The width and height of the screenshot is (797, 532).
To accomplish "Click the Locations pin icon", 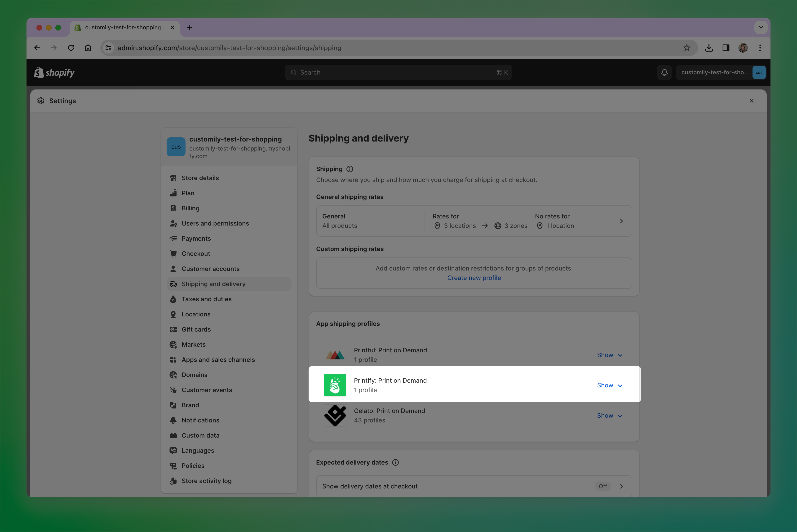I will (x=173, y=314).
